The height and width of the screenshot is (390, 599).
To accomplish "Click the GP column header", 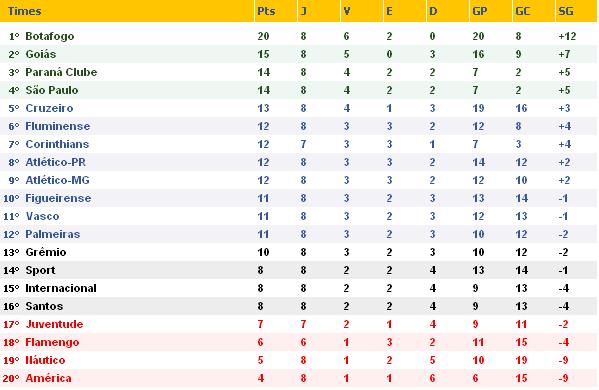I will [x=480, y=11].
